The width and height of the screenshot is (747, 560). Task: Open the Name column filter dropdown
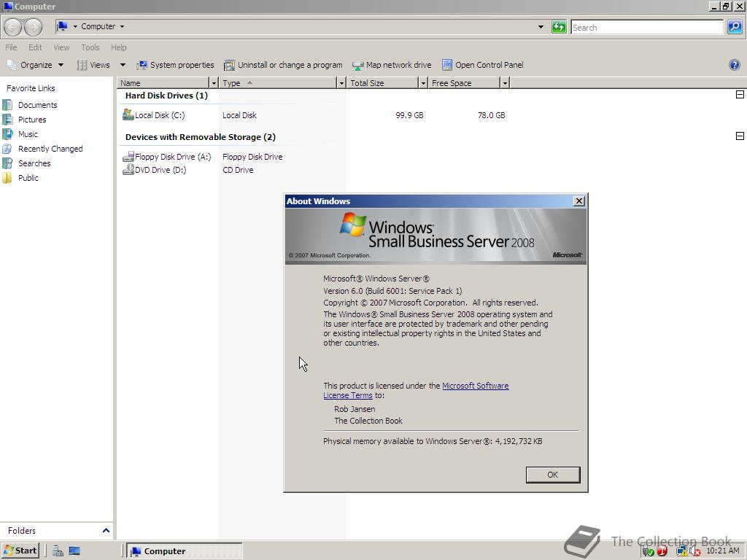coord(214,83)
